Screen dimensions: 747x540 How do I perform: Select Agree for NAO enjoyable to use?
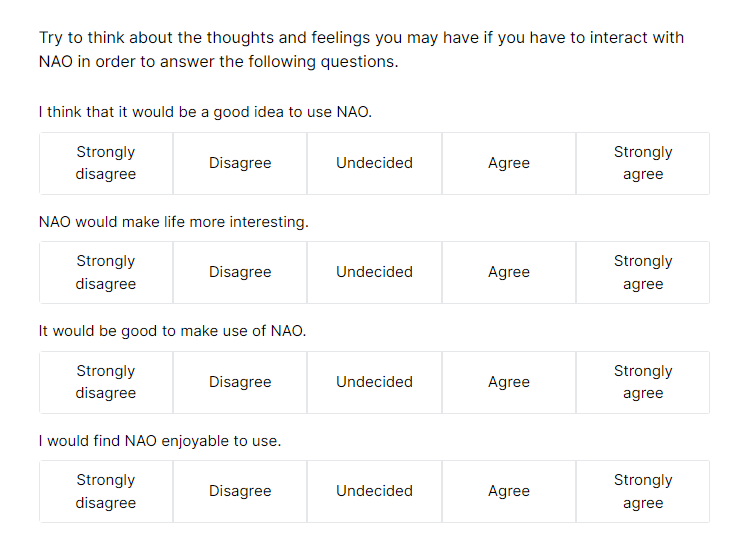[509, 491]
